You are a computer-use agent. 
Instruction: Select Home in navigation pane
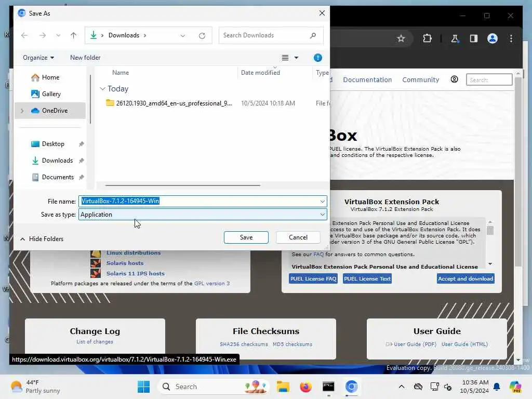coord(50,77)
